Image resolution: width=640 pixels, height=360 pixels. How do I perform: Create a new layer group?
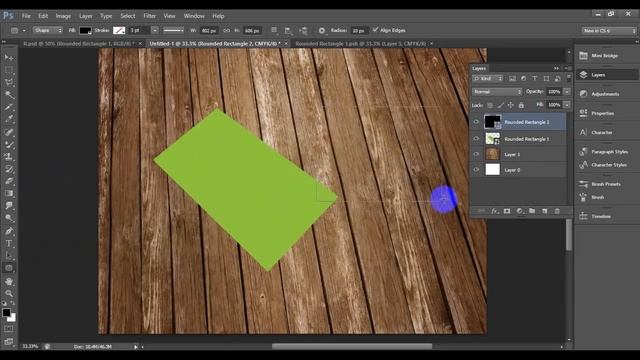pos(532,211)
